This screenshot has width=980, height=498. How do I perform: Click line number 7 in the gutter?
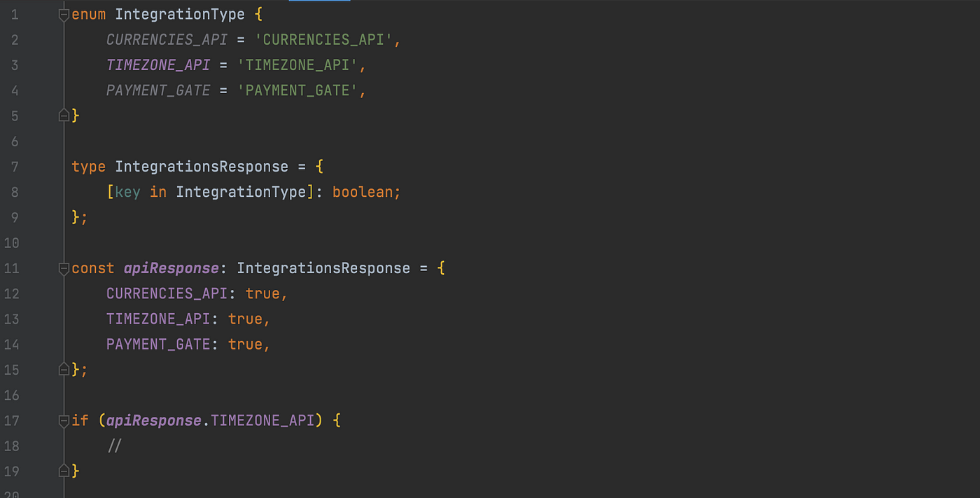pos(15,167)
